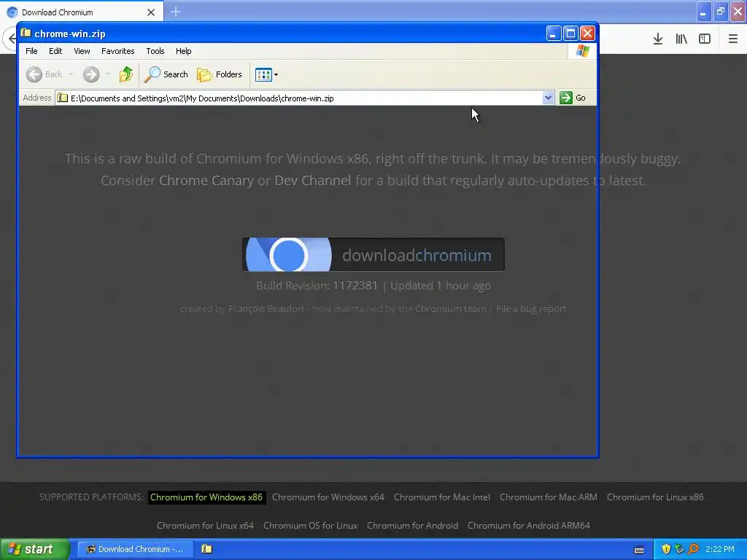Click the zip folder taskbar button
The height and width of the screenshot is (560, 747).
tap(206, 549)
